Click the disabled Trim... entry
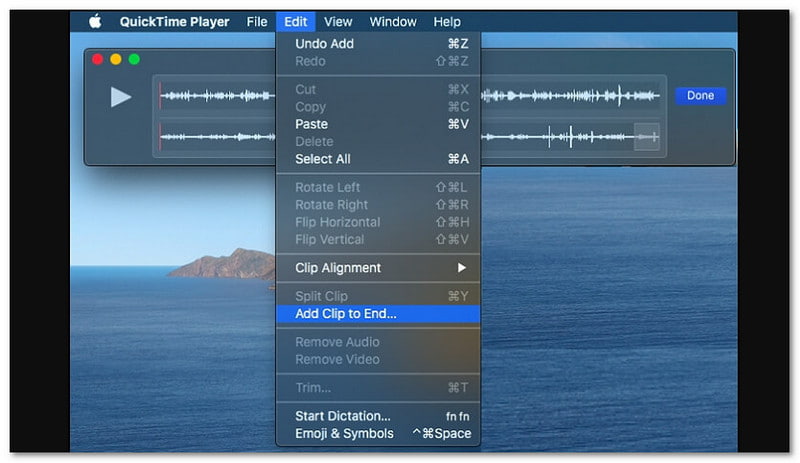This screenshot has width=800, height=463. [x=378, y=388]
